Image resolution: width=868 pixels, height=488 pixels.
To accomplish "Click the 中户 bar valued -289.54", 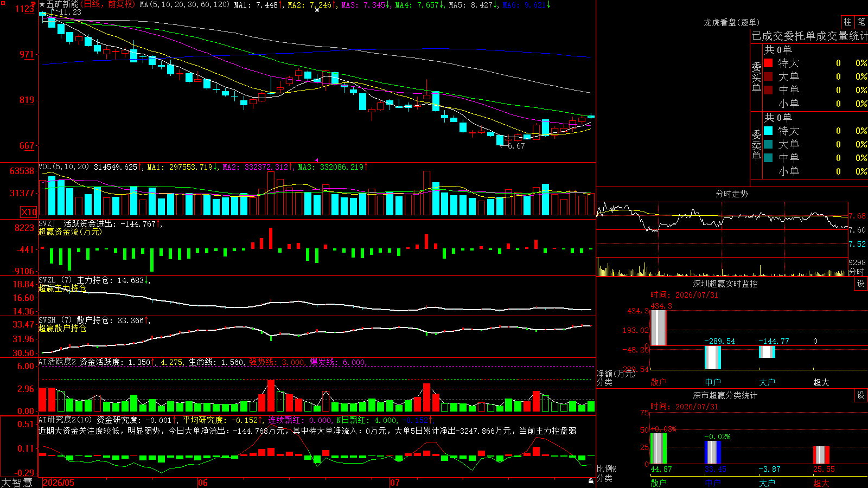I will click(712, 357).
